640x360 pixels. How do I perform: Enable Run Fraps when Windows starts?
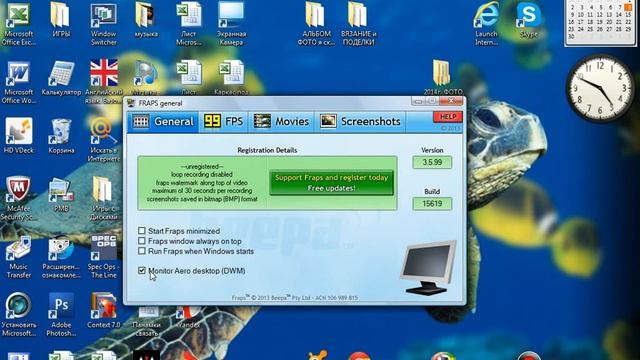click(x=142, y=251)
